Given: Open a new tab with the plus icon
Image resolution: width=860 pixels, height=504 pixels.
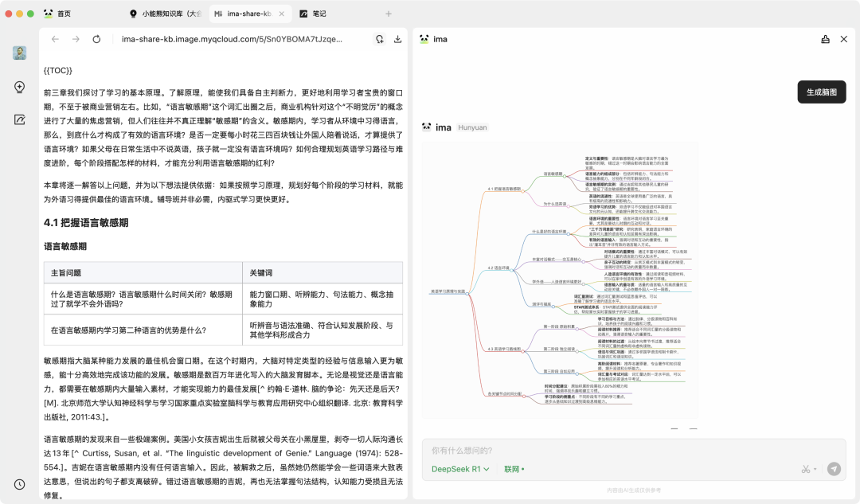Looking at the screenshot, I should [x=389, y=14].
